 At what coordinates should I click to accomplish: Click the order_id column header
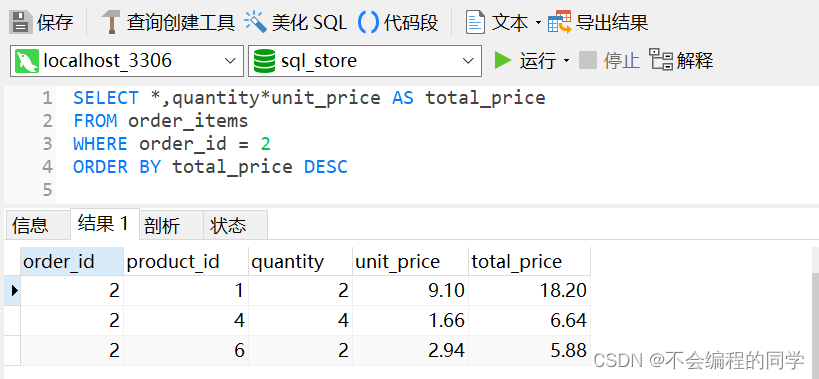point(72,262)
